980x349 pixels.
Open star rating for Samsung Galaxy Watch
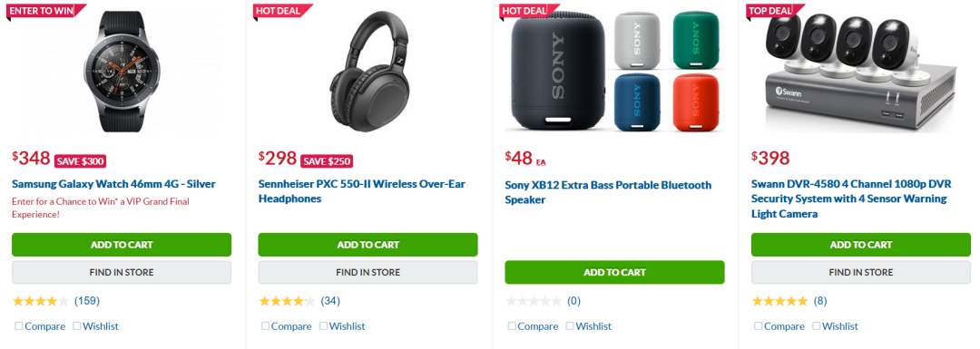click(x=40, y=301)
